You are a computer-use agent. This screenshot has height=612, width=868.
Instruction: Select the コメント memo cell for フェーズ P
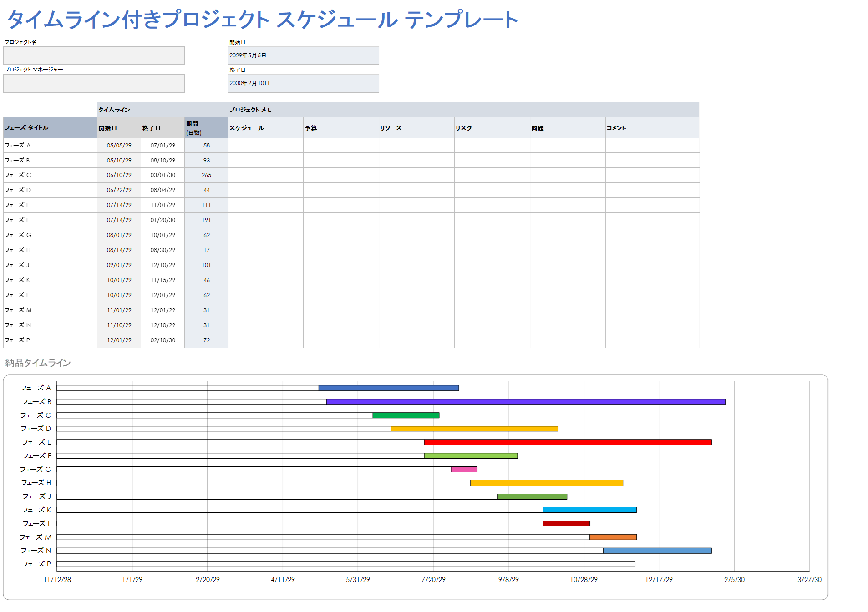click(652, 340)
